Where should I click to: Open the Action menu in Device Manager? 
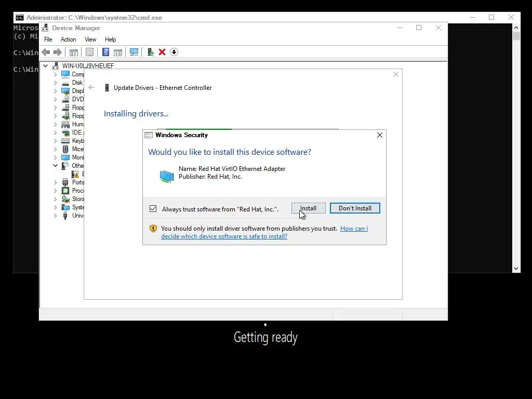coord(68,39)
